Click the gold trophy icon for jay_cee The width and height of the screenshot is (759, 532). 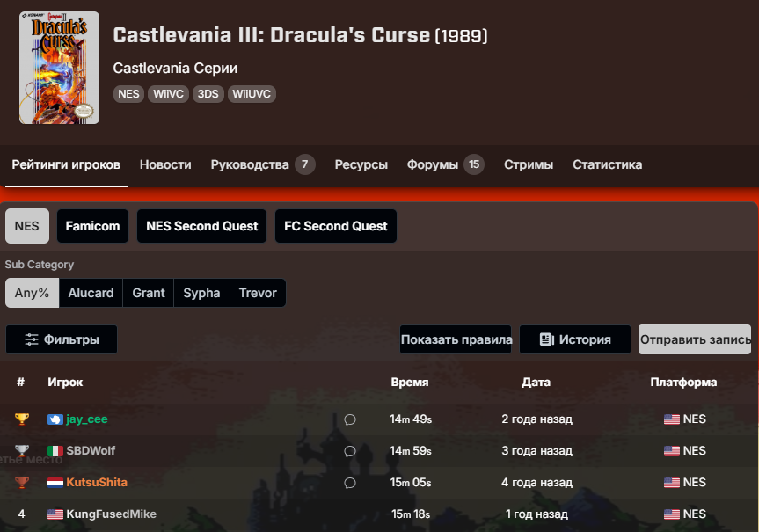(22, 419)
